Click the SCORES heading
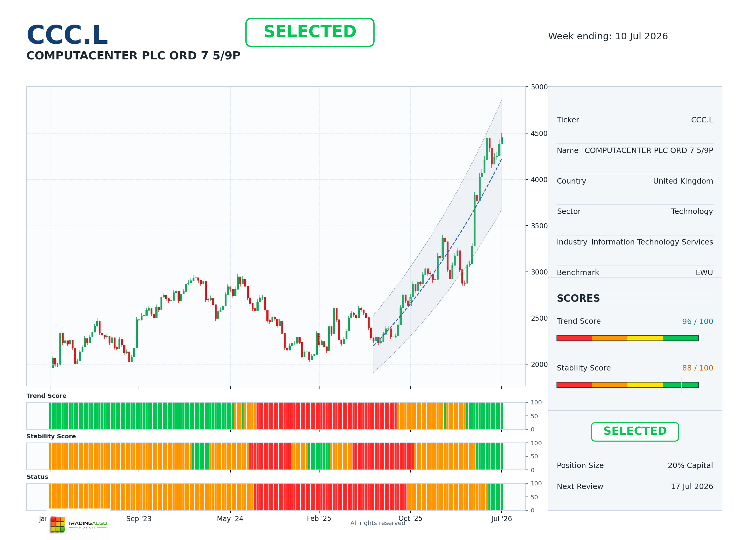756x540 pixels. pyautogui.click(x=578, y=298)
